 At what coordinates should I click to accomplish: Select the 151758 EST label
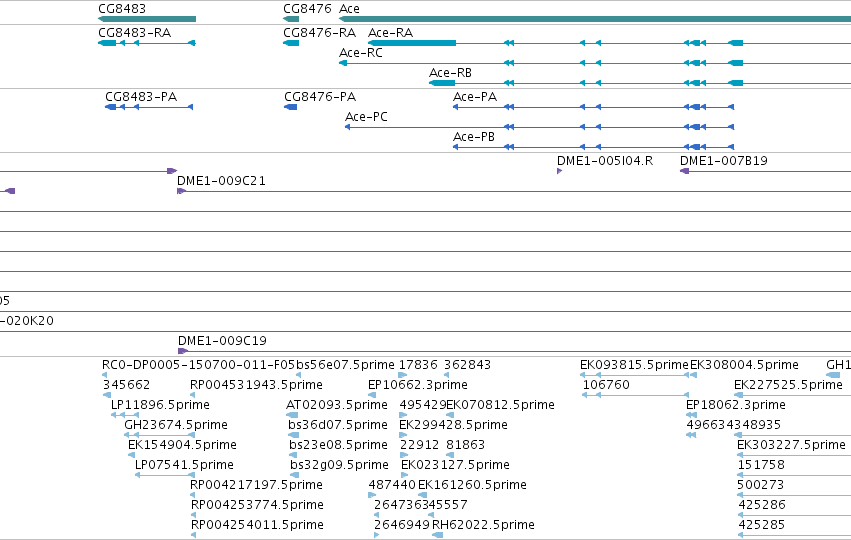pos(761,465)
